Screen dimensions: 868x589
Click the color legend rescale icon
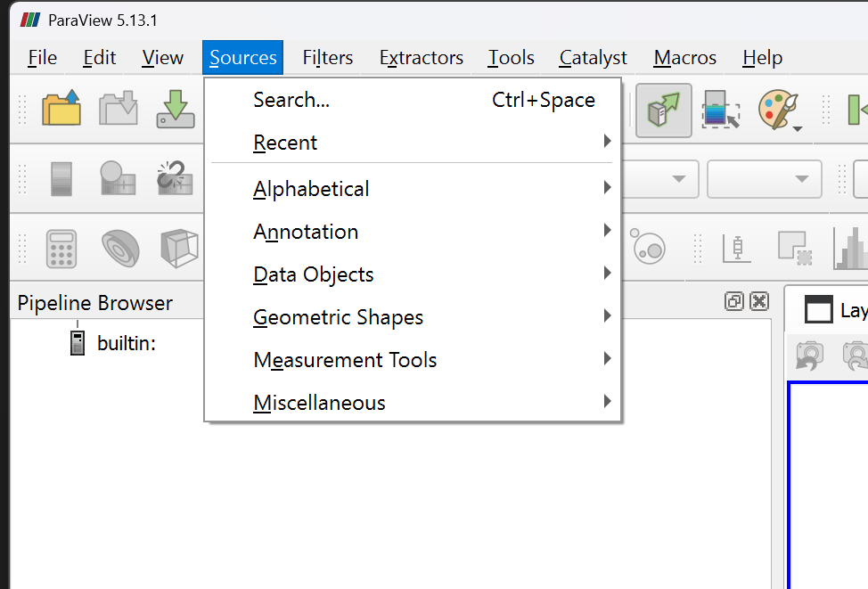click(721, 109)
